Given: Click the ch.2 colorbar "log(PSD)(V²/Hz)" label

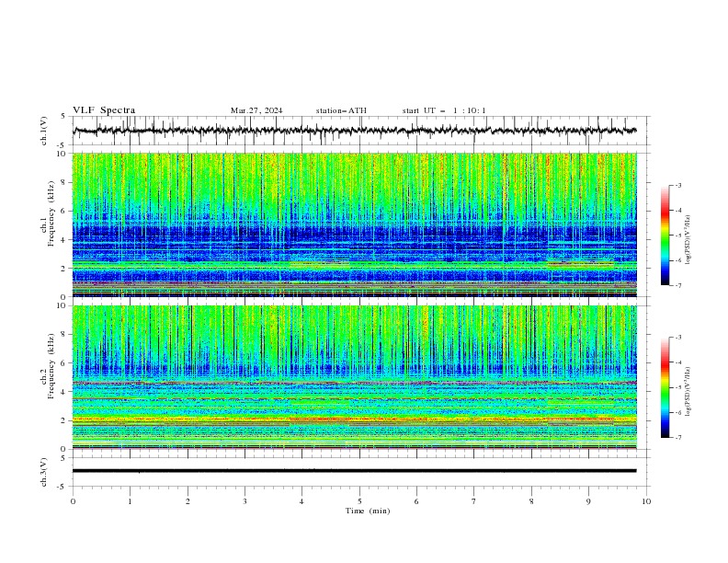Looking at the screenshot, I should tap(688, 392).
